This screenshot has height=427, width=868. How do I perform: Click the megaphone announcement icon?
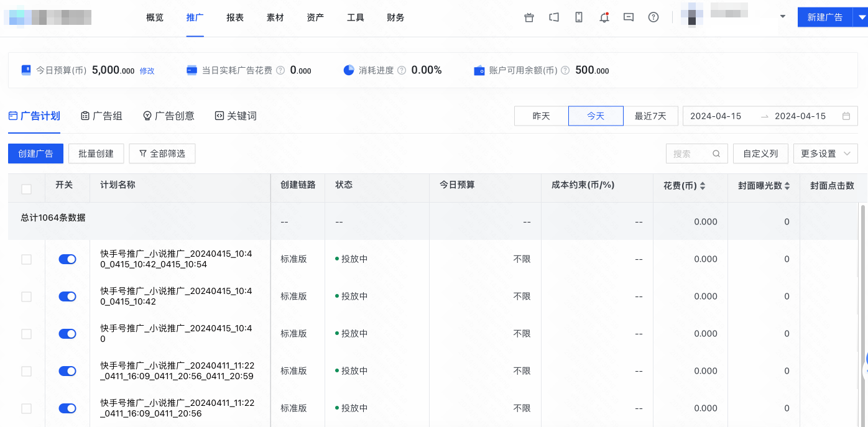pos(553,17)
